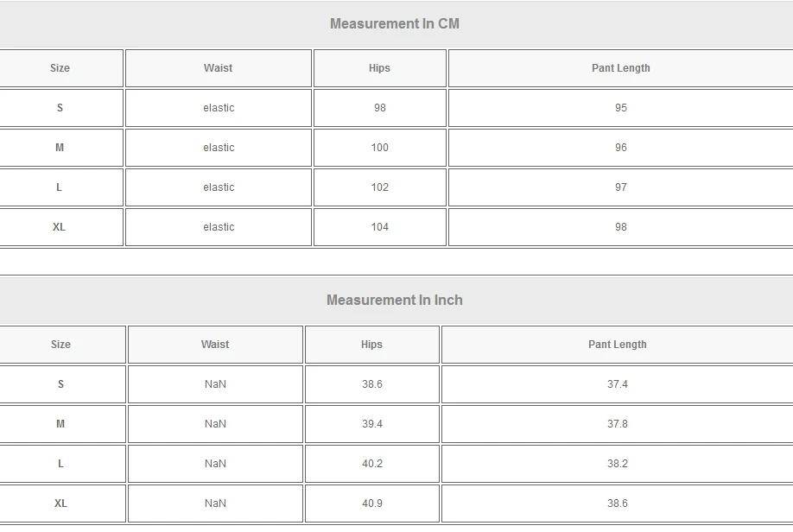Viewport: 793px width, 532px height.
Task: Select the Hips header in the CM table
Action: [x=379, y=68]
